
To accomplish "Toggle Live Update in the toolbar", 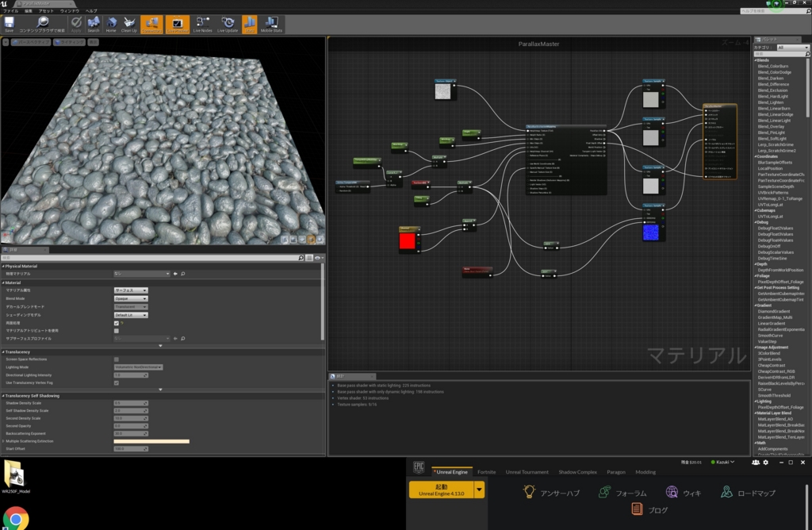I will point(228,24).
